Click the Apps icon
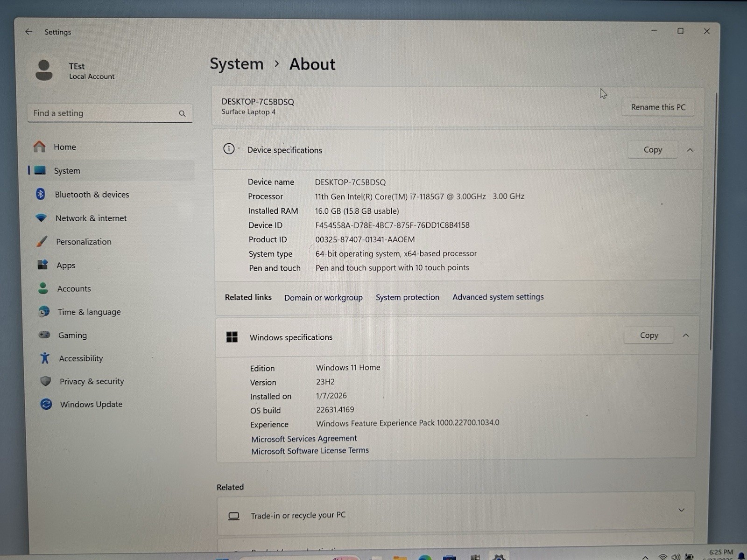The height and width of the screenshot is (560, 747). click(x=42, y=265)
